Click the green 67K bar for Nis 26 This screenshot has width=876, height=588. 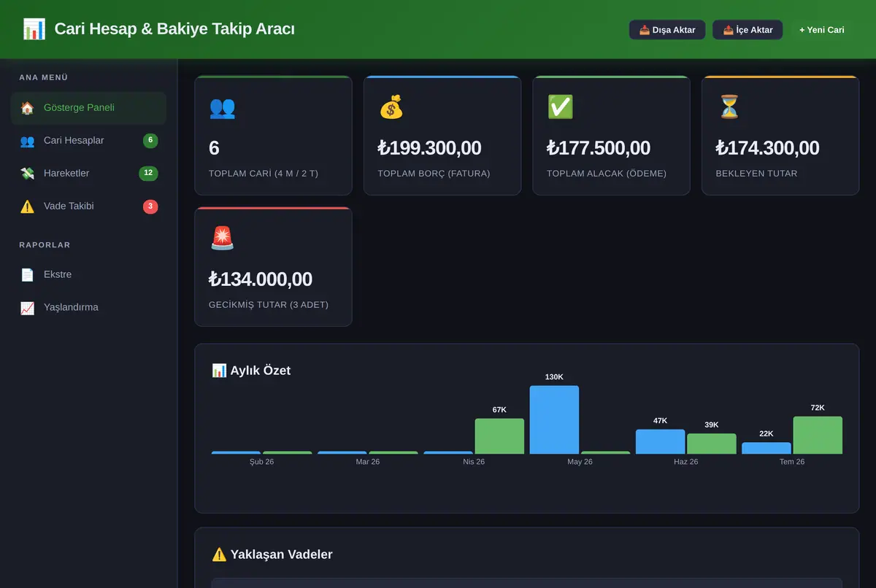coord(499,436)
